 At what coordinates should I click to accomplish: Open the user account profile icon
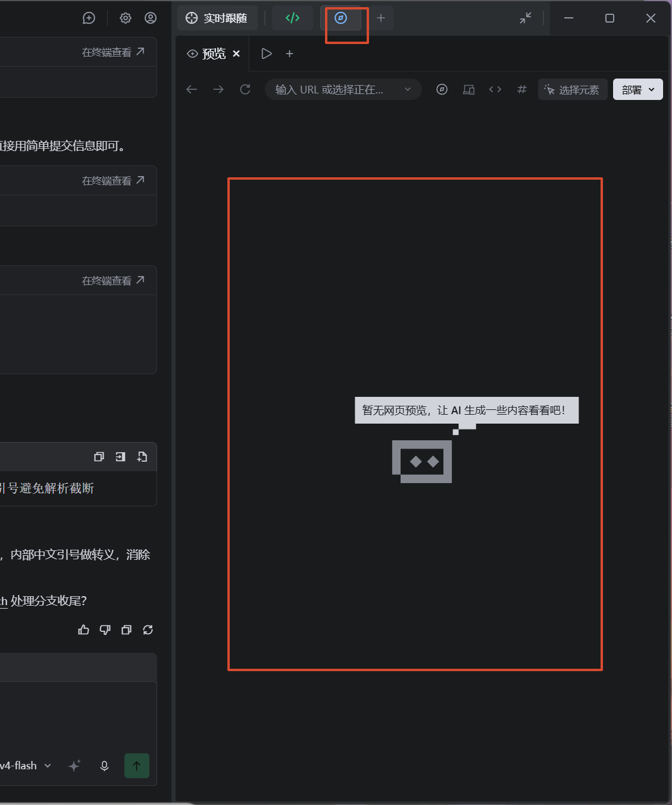point(151,18)
